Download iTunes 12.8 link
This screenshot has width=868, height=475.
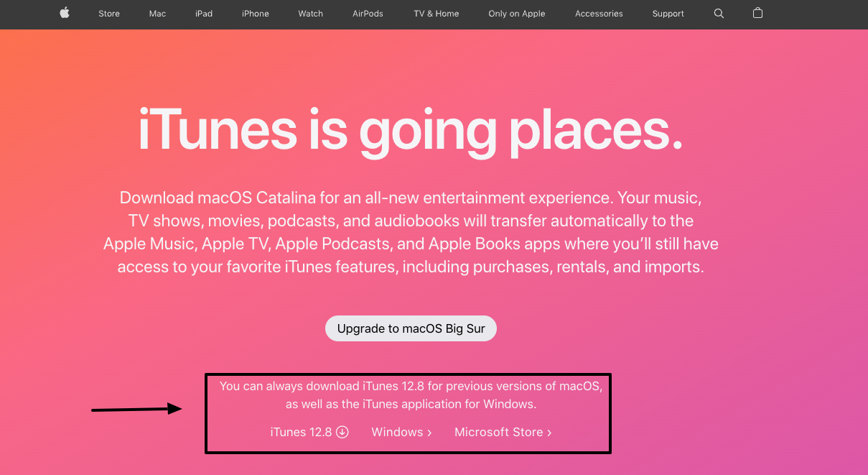pyautogui.click(x=309, y=432)
